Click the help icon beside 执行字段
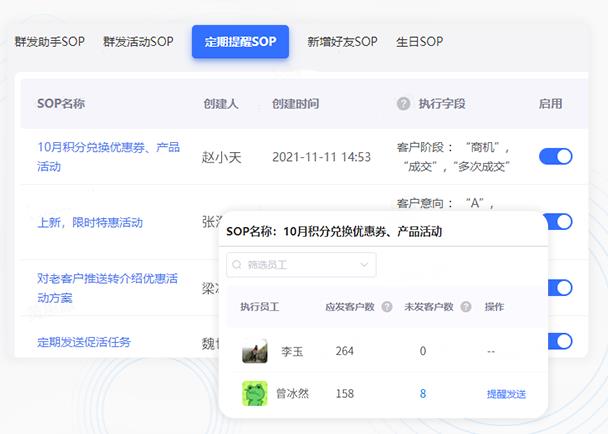The height and width of the screenshot is (434, 608). coord(404,103)
